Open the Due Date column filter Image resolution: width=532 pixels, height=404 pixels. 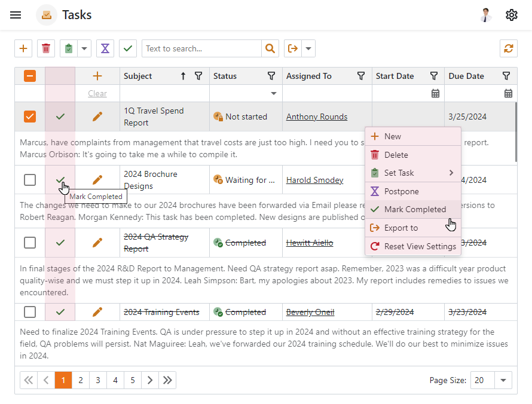pyautogui.click(x=506, y=76)
